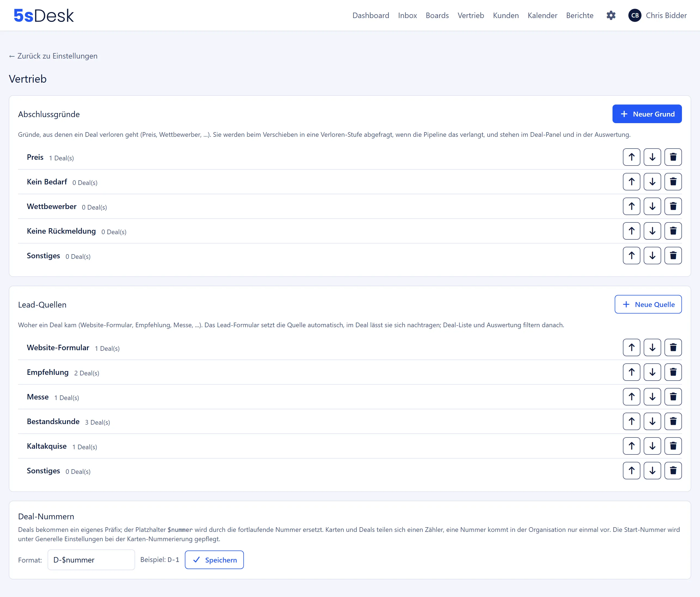The height and width of the screenshot is (597, 700).
Task: Add a new source with Neue Quelle
Action: pos(648,305)
